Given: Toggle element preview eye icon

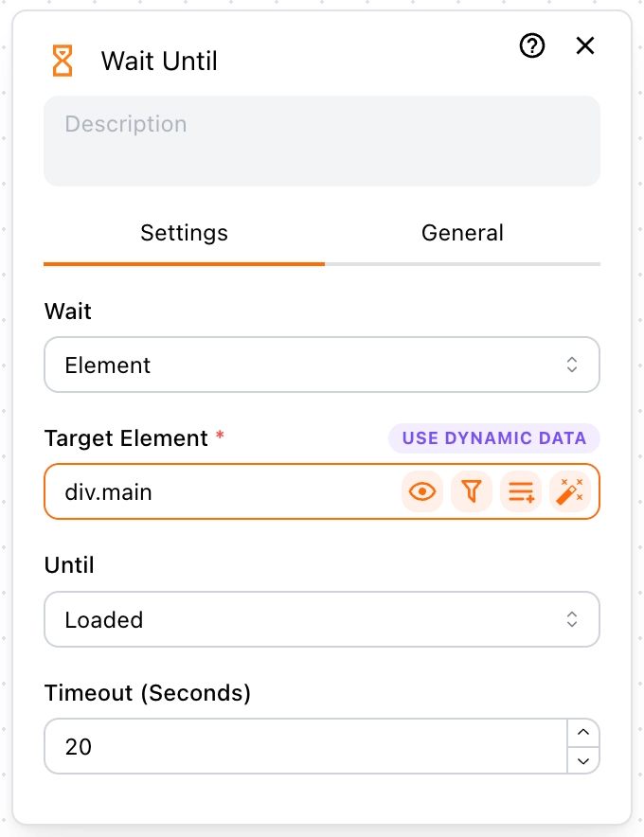Looking at the screenshot, I should 421,491.
